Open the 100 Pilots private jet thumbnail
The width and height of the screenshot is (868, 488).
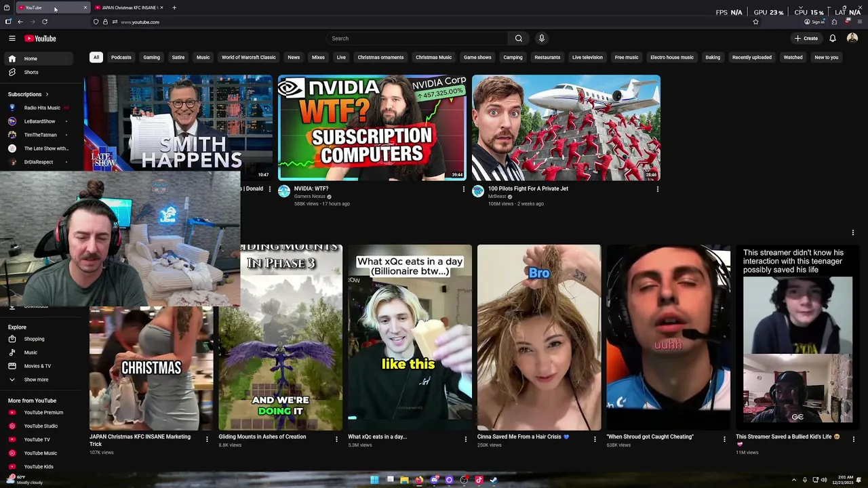566,127
